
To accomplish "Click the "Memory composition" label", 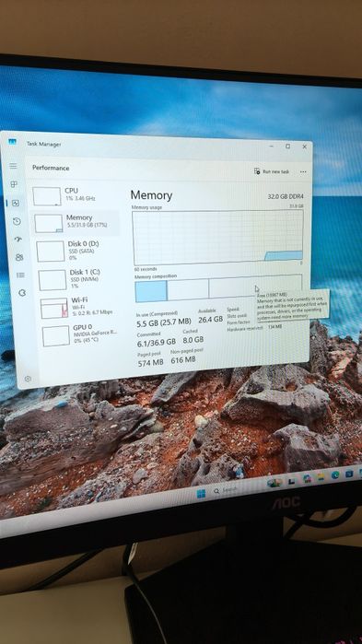I will (x=156, y=276).
